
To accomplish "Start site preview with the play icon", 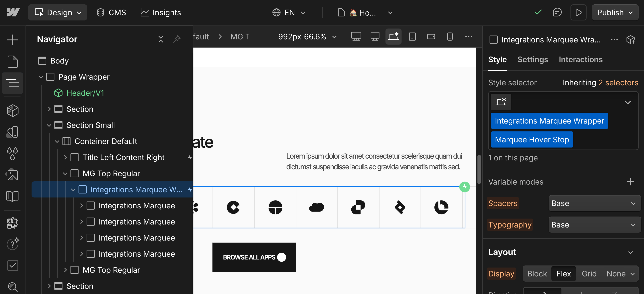I will [578, 12].
